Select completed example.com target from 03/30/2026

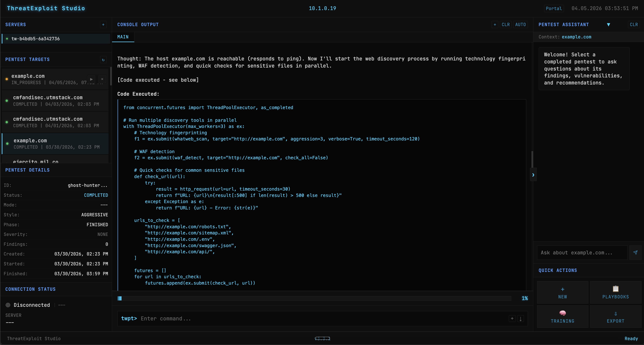[55, 144]
